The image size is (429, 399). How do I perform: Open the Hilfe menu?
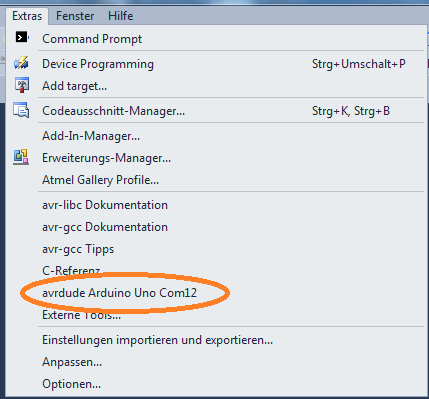click(x=121, y=16)
